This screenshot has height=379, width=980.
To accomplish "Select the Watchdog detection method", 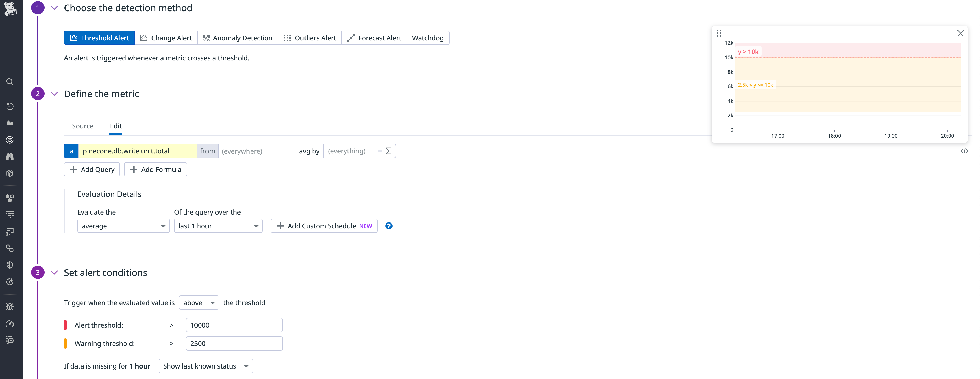I will (x=428, y=38).
